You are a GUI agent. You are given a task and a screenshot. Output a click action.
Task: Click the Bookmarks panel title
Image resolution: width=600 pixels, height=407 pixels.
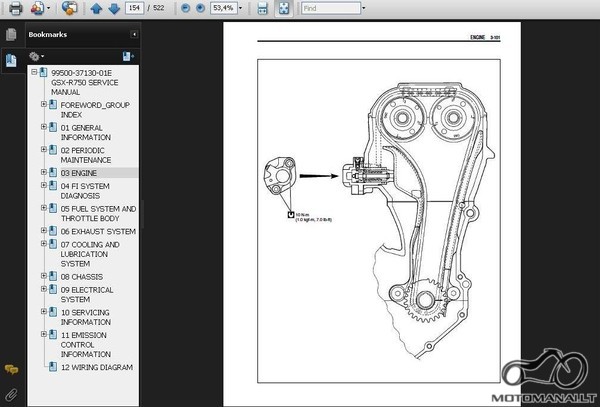(47, 34)
